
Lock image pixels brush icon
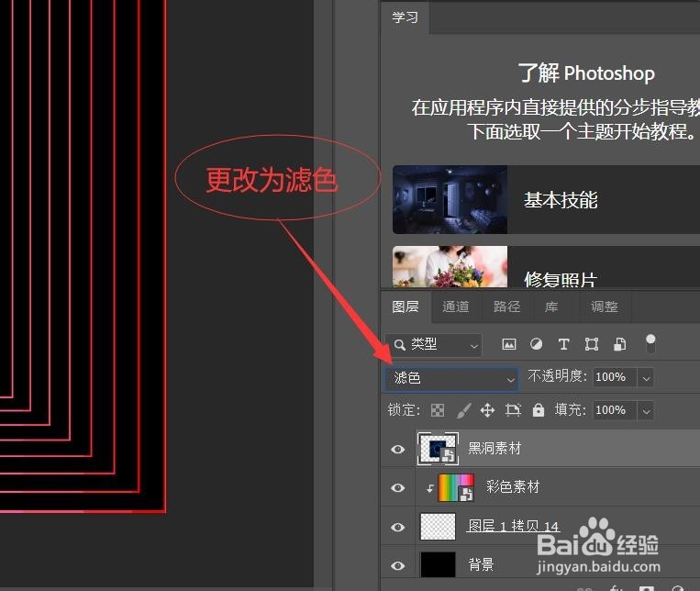(464, 410)
